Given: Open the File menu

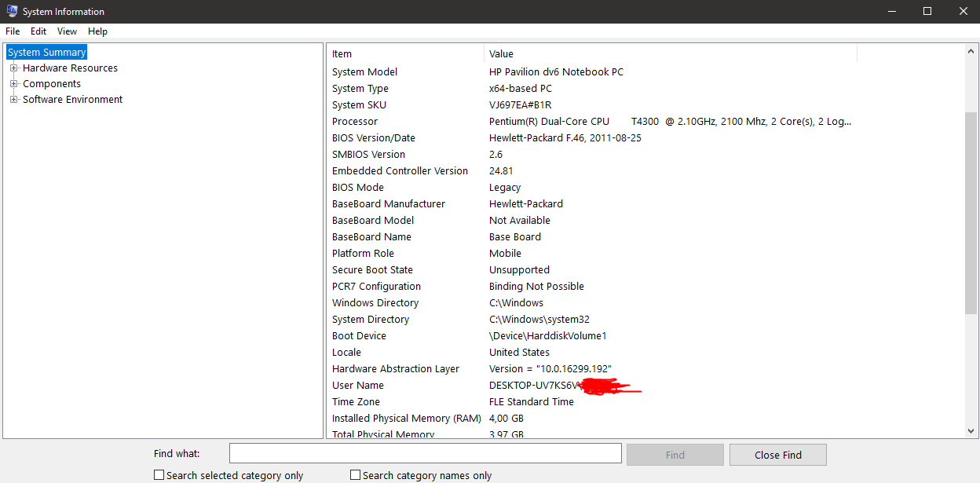Looking at the screenshot, I should click(x=13, y=31).
